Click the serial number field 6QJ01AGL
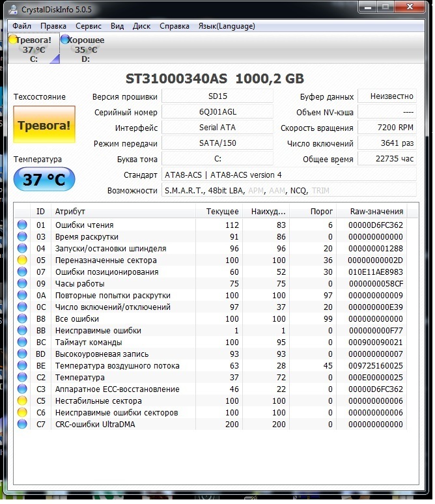Screen dimensions: 435x504 (x=218, y=112)
